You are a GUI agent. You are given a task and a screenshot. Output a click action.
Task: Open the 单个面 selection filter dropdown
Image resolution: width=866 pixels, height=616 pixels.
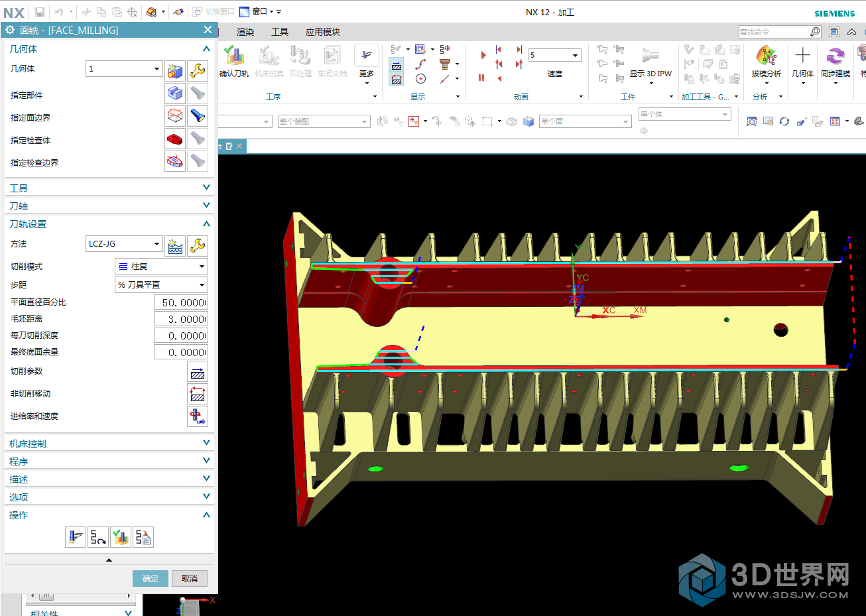(585, 121)
